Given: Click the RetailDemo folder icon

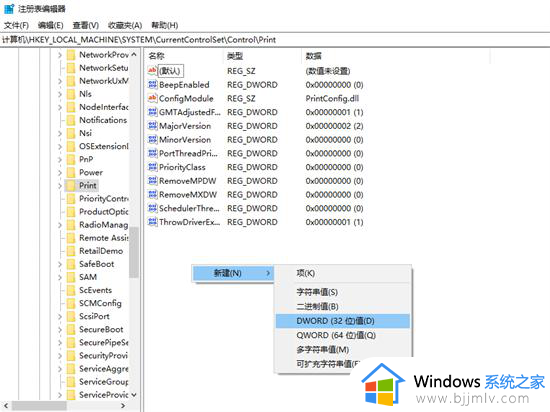Looking at the screenshot, I should click(71, 251).
